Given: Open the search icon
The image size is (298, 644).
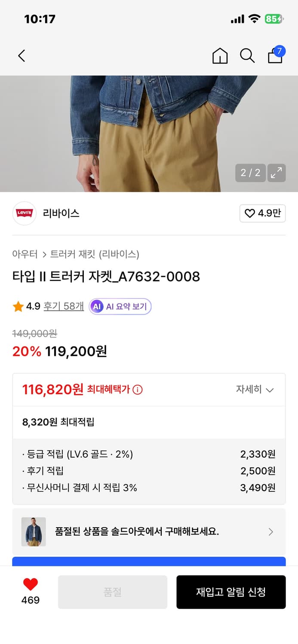Looking at the screenshot, I should pyautogui.click(x=247, y=56).
